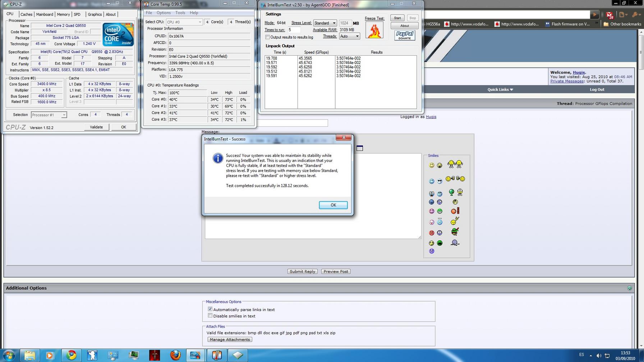Click the volume tray icon
This screenshot has height=362, width=644.
tap(599, 356)
